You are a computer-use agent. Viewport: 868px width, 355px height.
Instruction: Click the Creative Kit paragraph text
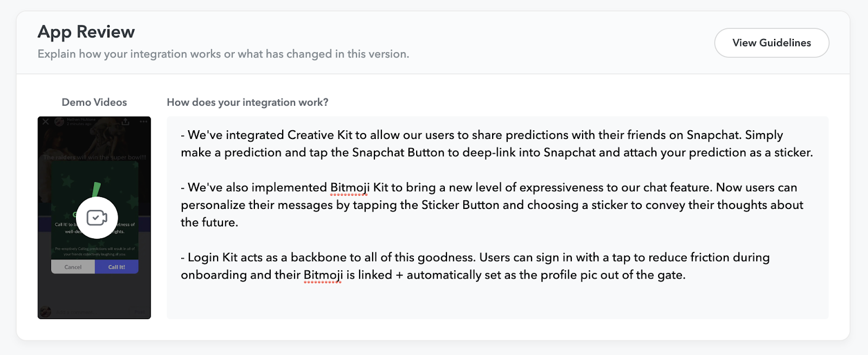point(497,144)
